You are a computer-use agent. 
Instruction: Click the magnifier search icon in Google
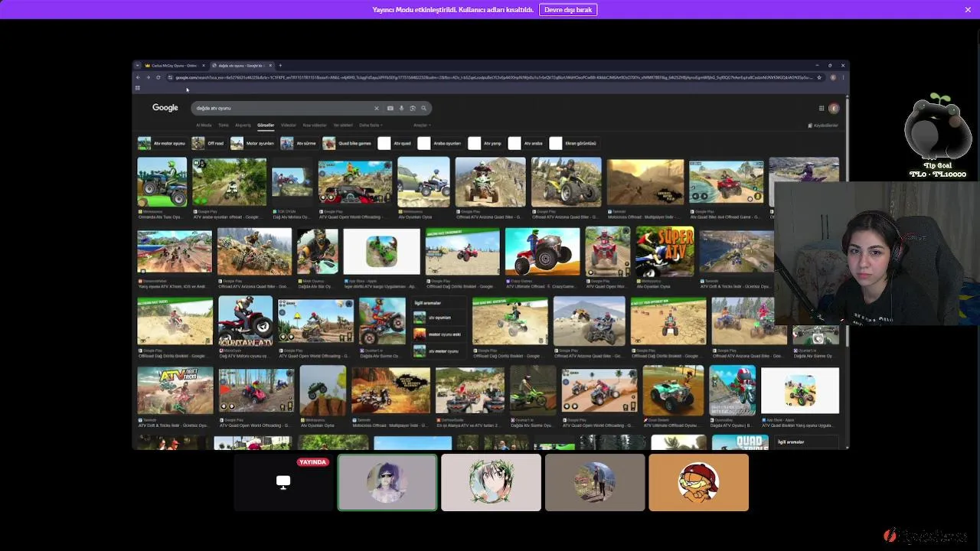tap(423, 108)
